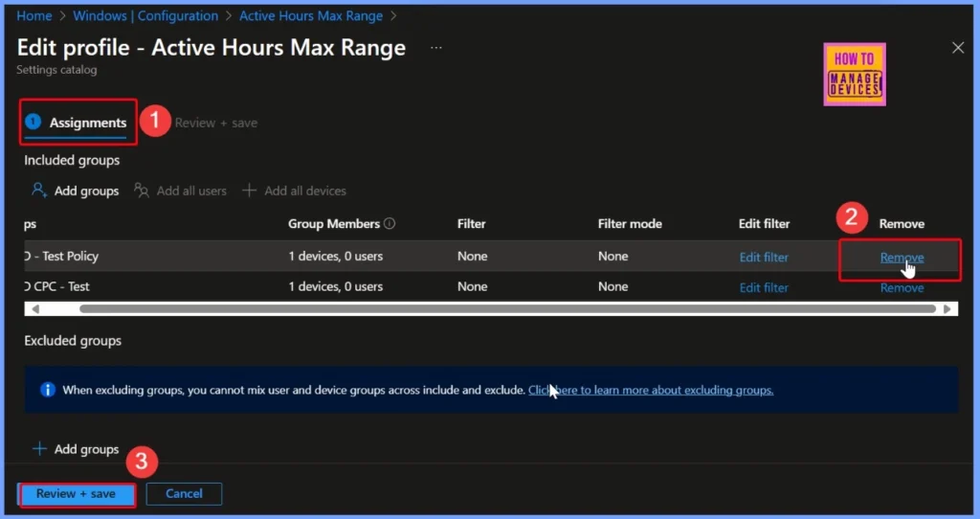Click the Remove column header
Screen dimensions: 980x519
click(x=902, y=223)
